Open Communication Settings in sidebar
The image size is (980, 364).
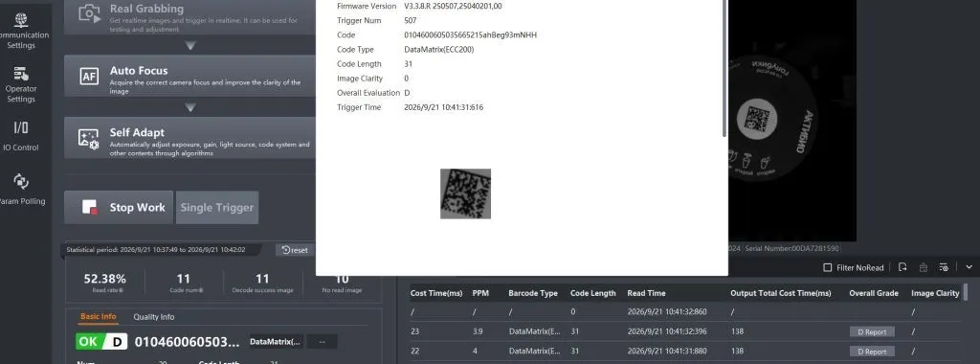(x=21, y=31)
